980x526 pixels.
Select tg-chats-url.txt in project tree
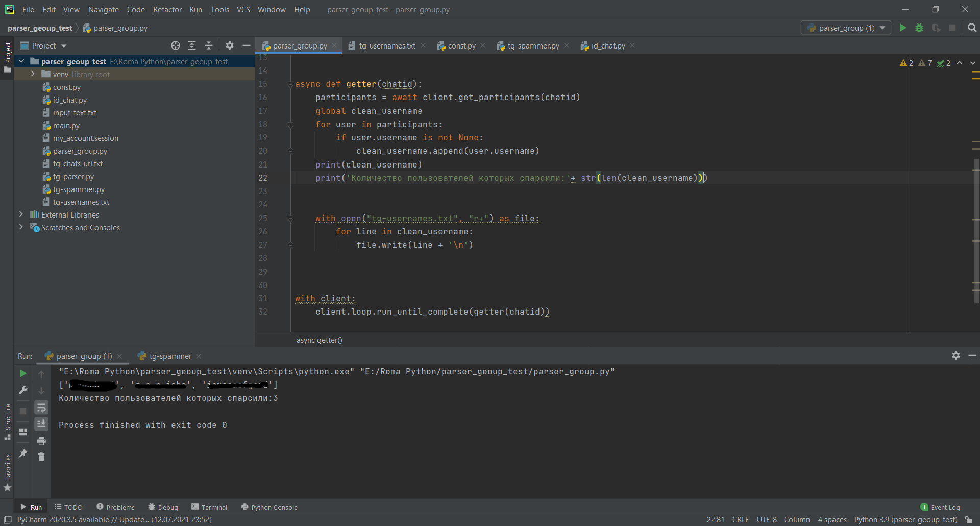(x=78, y=163)
